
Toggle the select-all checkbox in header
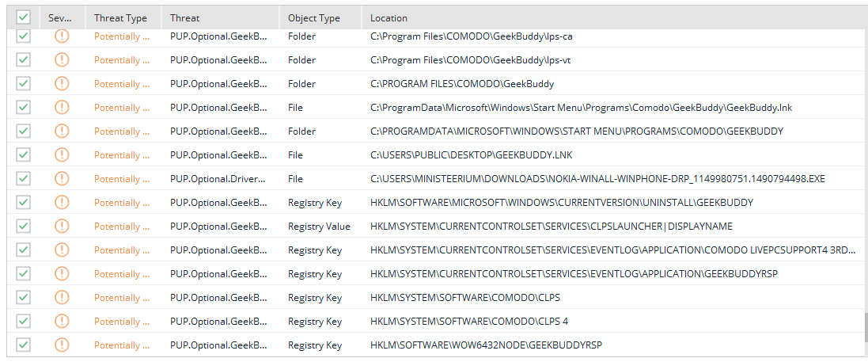coord(24,17)
